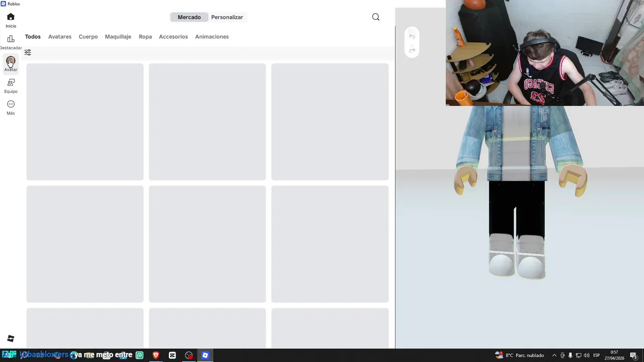Switch to the Mercado tab

point(189,17)
